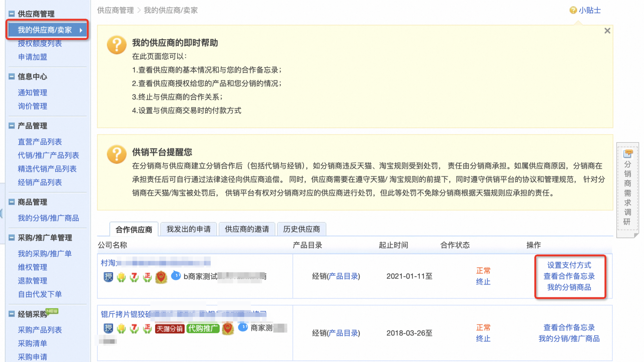Switch to the 合作供应商 tab
This screenshot has width=644, height=362.
134,229
